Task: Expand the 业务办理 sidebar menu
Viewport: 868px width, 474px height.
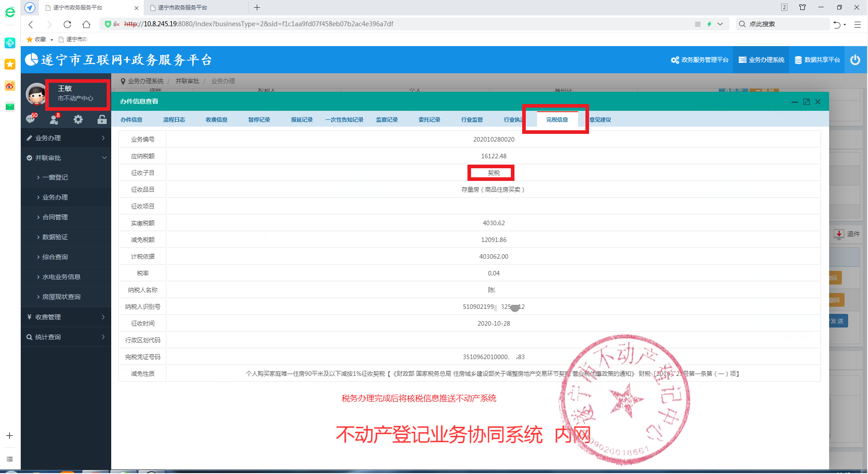Action: coord(66,138)
